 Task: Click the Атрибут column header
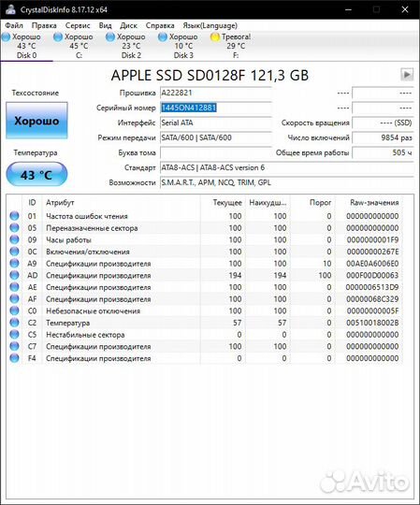click(121, 203)
